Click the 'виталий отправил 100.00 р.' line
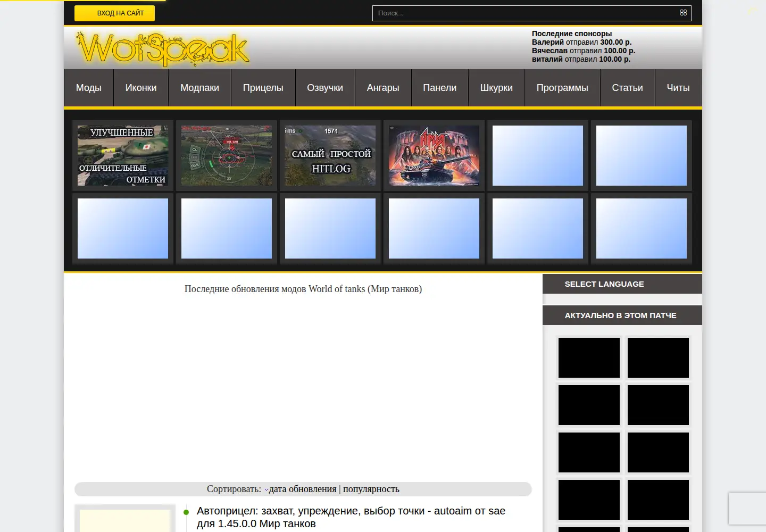This screenshot has height=532, width=766. (x=581, y=59)
